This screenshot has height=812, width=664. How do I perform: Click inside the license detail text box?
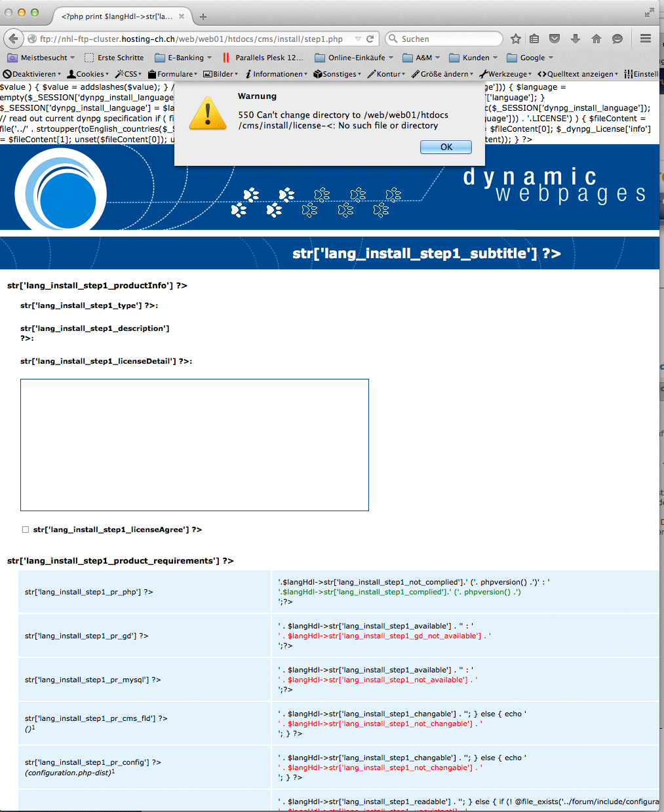coord(194,444)
